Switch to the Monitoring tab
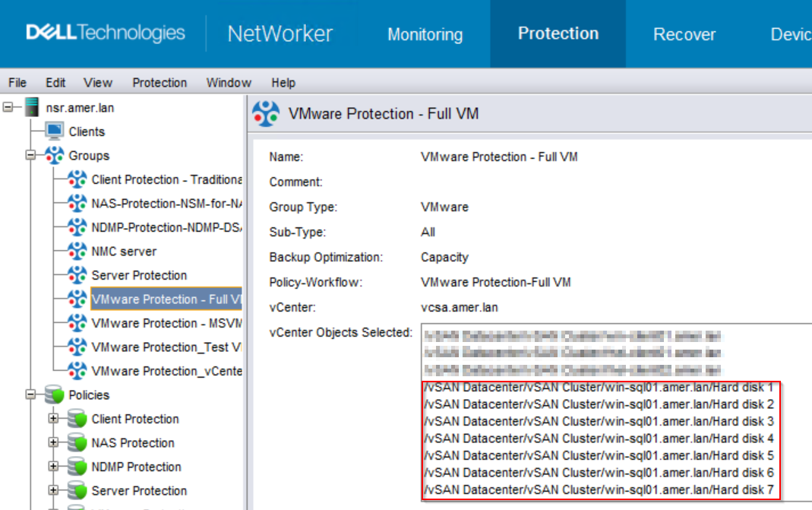 pyautogui.click(x=425, y=34)
